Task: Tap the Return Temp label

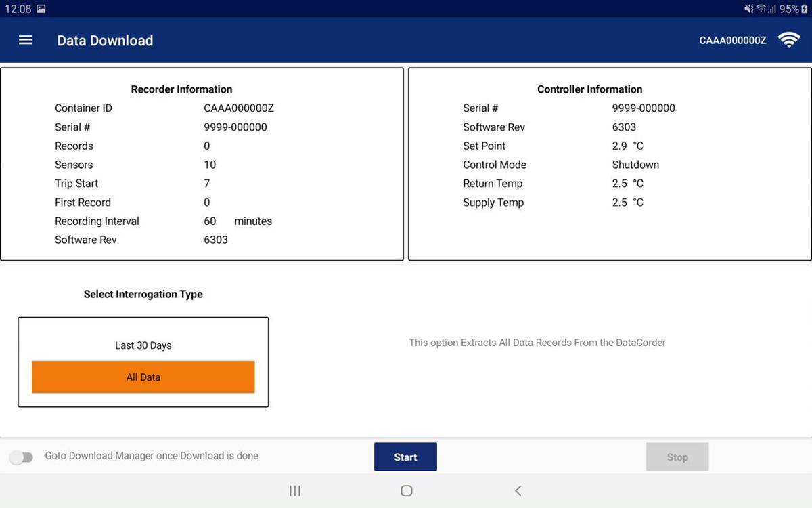Action: point(493,184)
